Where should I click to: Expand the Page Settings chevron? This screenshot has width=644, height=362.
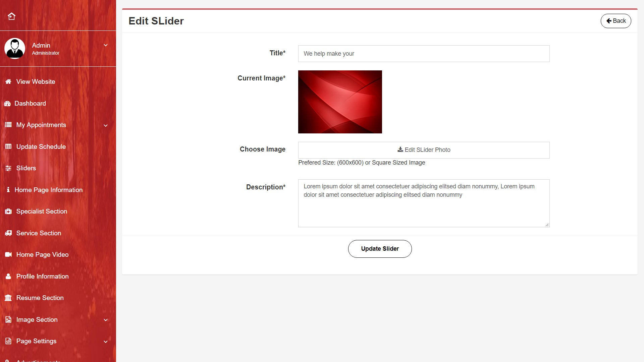[x=106, y=342]
